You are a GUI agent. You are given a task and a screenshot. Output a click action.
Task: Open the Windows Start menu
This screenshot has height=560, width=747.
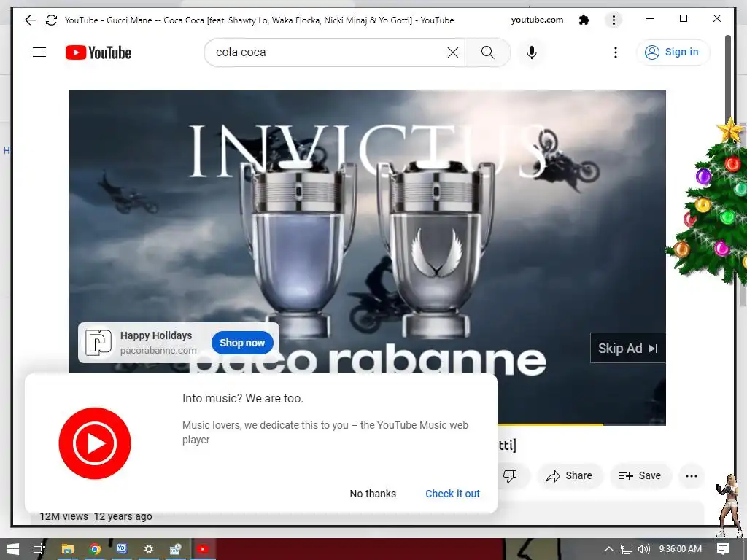tap(12, 549)
